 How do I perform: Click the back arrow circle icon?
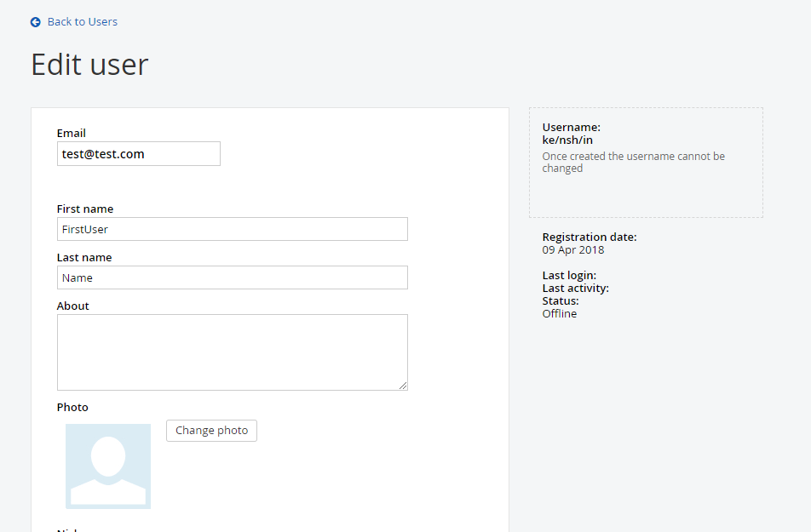(35, 22)
